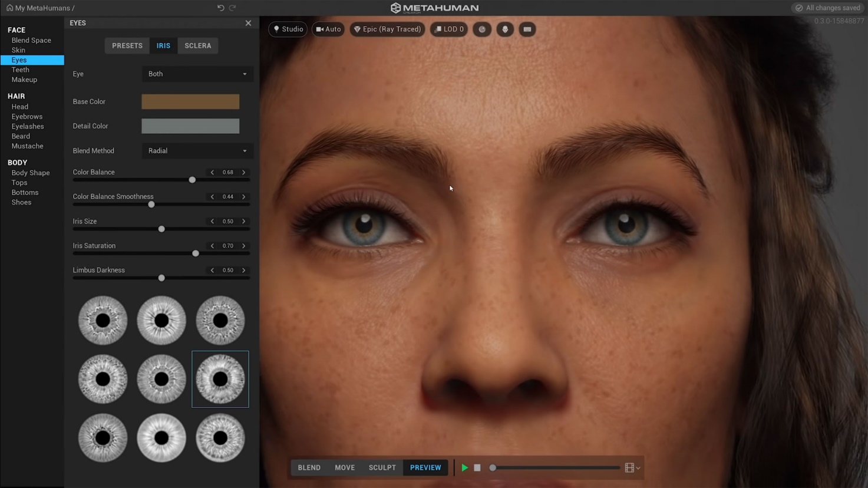The image size is (868, 488).
Task: Open the animation filmstrip dropdown
Action: tap(632, 467)
